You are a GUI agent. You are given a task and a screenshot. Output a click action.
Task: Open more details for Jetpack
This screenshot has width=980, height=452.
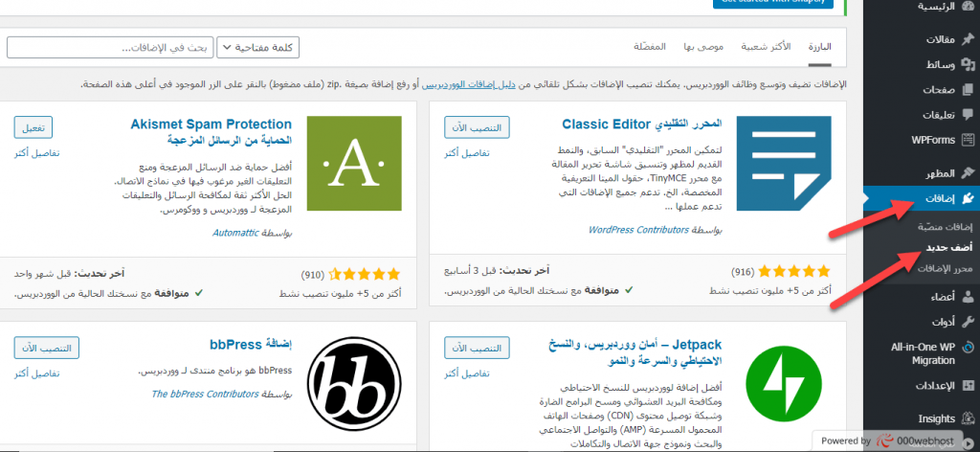[468, 373]
